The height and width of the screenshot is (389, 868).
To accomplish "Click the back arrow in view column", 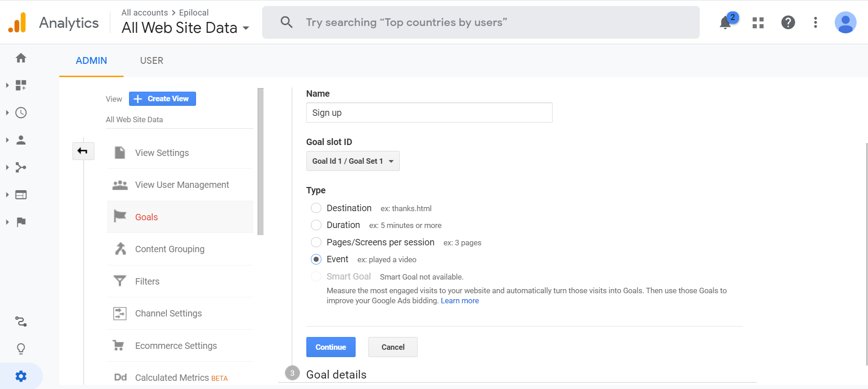I will (x=83, y=151).
